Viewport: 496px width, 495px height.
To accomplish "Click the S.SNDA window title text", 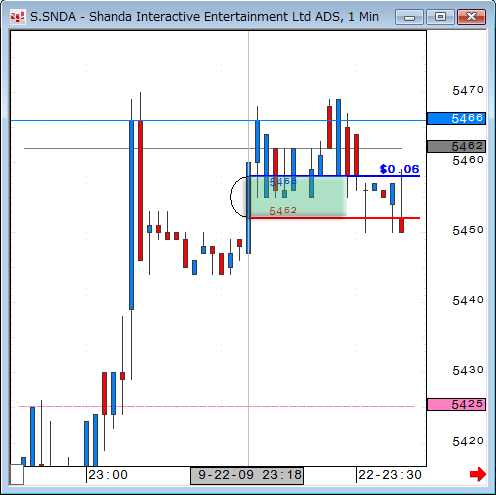I will click(204, 17).
